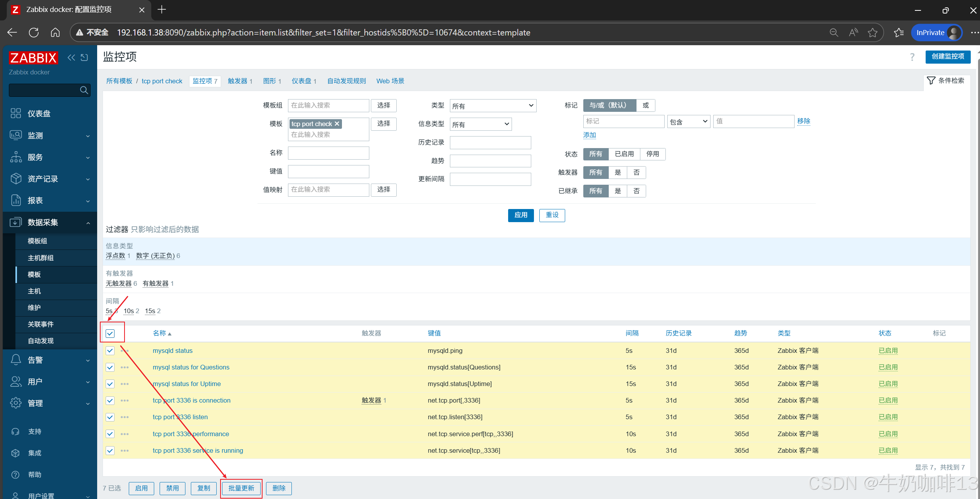Remove tcp port check template tag
Viewport: 980px width, 499px height.
pos(337,124)
